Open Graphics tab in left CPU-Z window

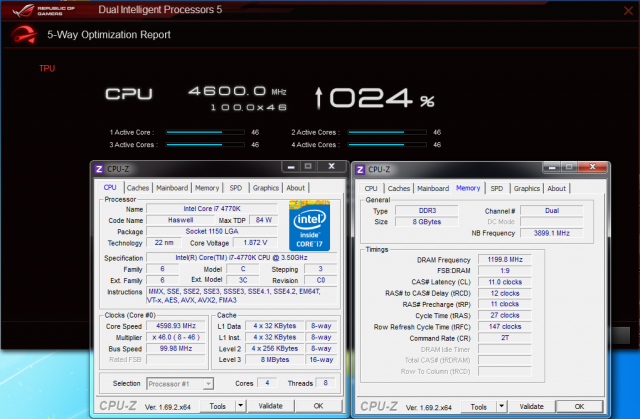pos(265,188)
